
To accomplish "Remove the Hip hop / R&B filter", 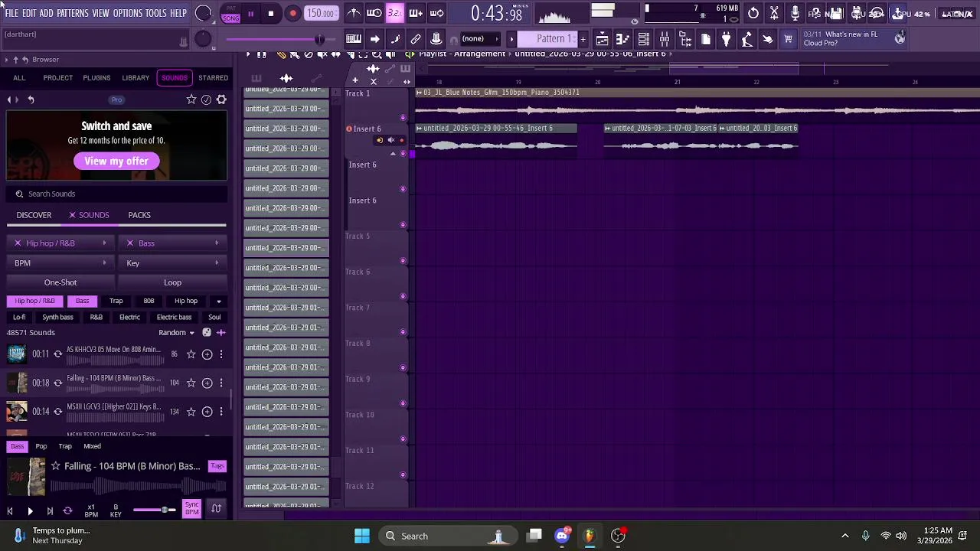I will pos(18,243).
